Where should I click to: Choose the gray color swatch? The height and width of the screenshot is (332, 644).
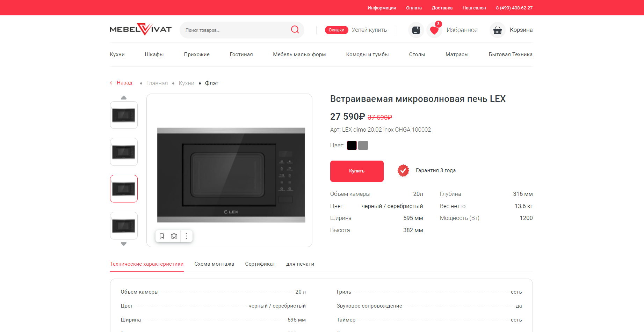[363, 145]
